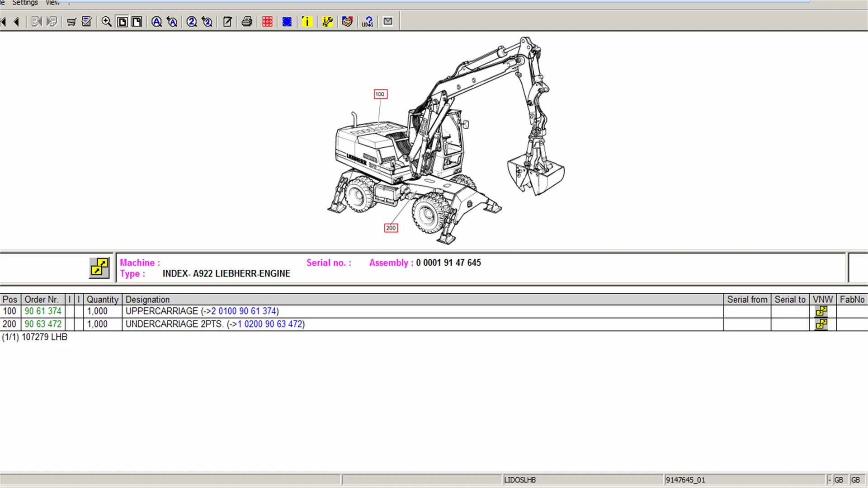Click UNDERCARRIAGE 2PTS. designation text
This screenshot has width=868, height=488.
click(175, 324)
